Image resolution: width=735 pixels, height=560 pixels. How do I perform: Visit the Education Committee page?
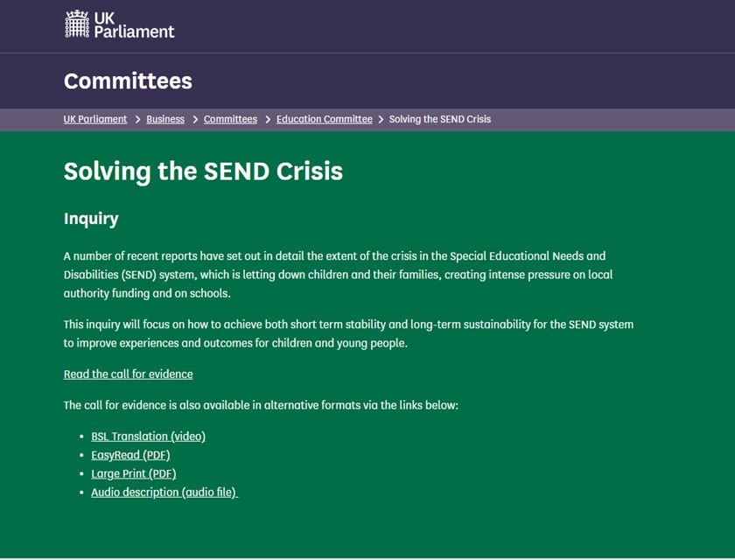324,119
